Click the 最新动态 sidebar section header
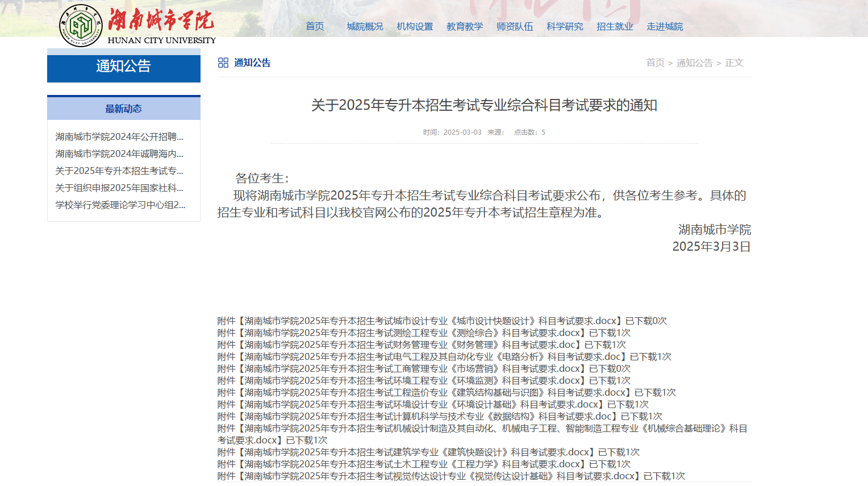 point(124,108)
